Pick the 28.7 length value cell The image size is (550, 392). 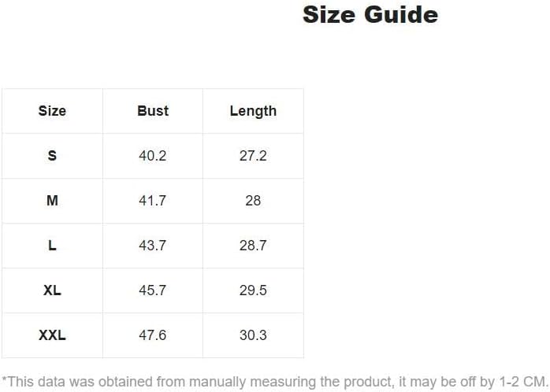click(x=253, y=246)
